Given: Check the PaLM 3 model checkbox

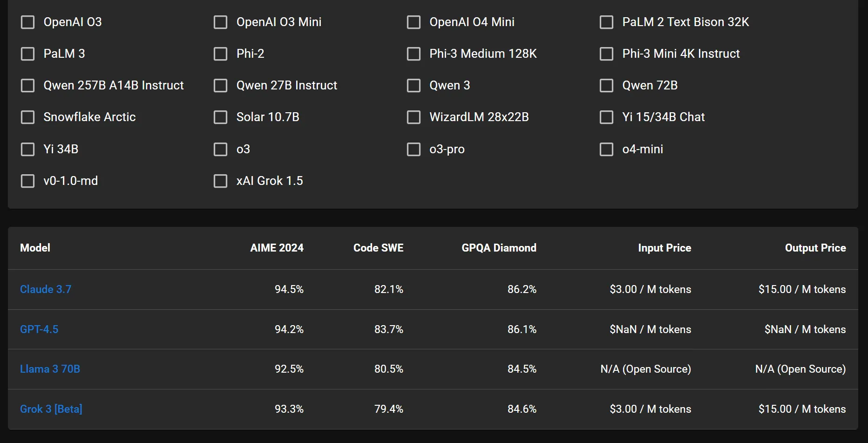Looking at the screenshot, I should tap(28, 54).
